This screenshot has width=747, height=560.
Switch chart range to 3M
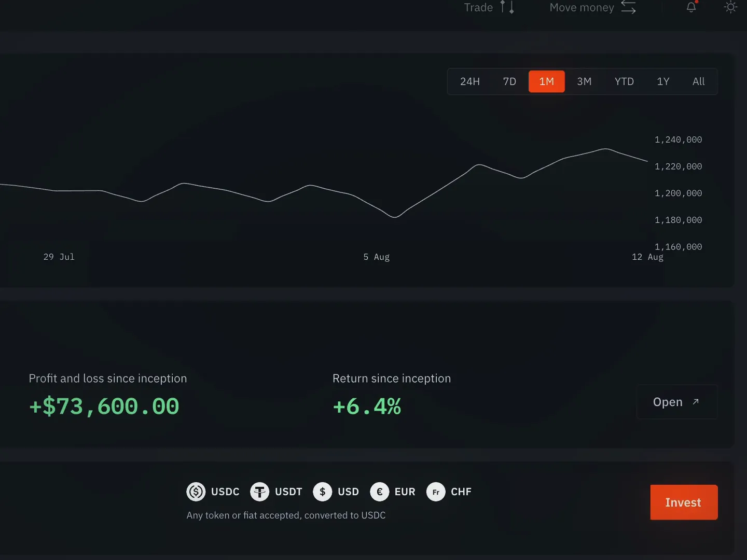click(x=584, y=81)
